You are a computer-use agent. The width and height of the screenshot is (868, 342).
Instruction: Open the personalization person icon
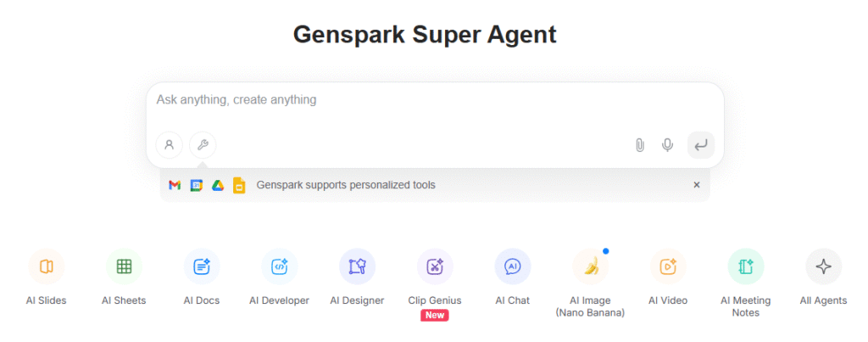170,145
